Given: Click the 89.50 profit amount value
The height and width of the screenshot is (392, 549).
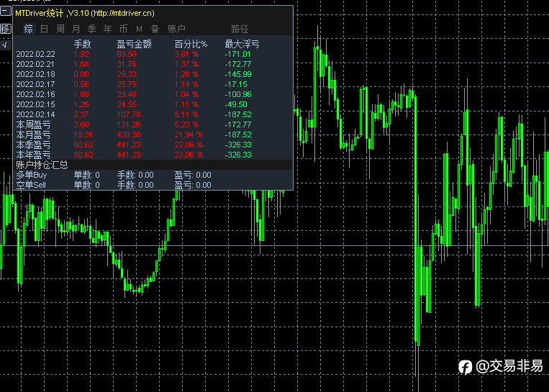Looking at the screenshot, I should pos(127,54).
